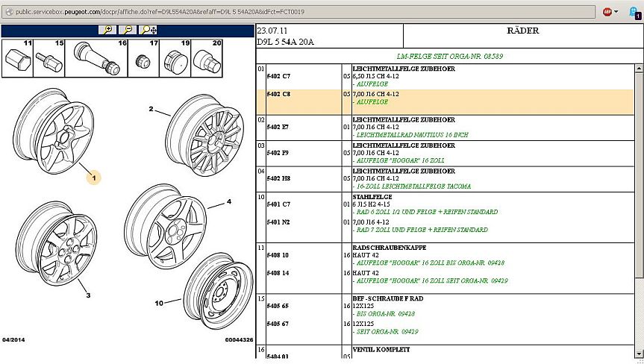
Task: Open the Adblock Plus extension icon
Action: pos(609,12)
